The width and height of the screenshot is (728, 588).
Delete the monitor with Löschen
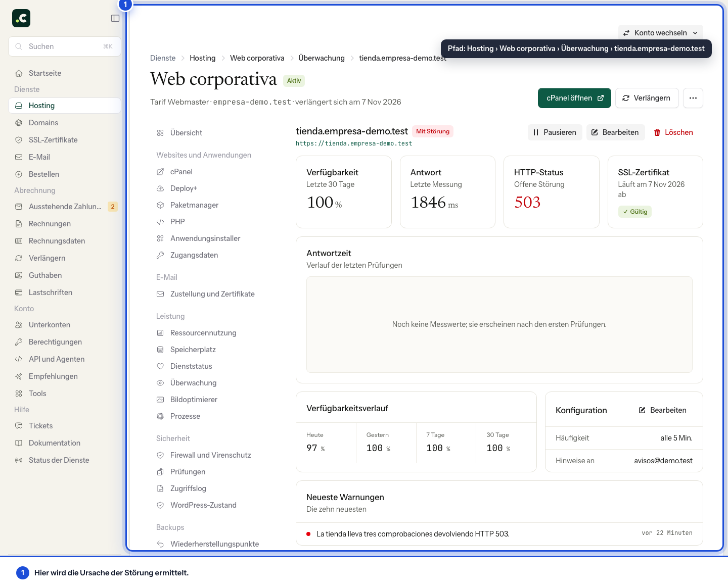[x=673, y=132]
